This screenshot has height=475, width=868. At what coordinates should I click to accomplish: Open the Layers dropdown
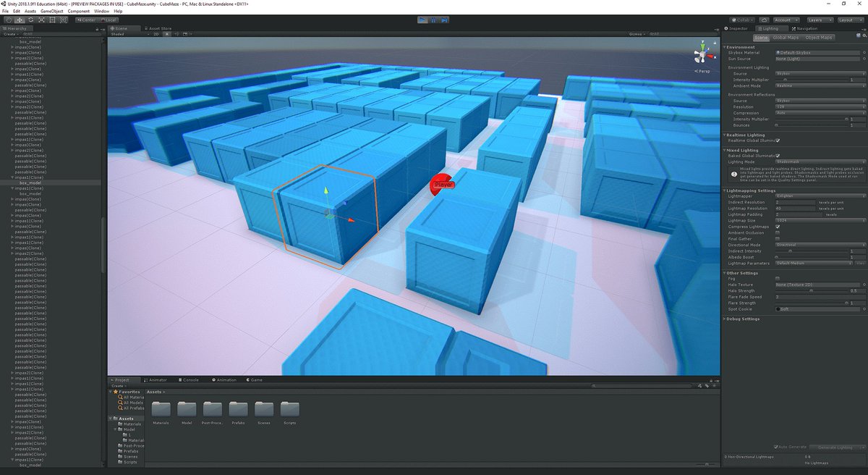tap(821, 20)
